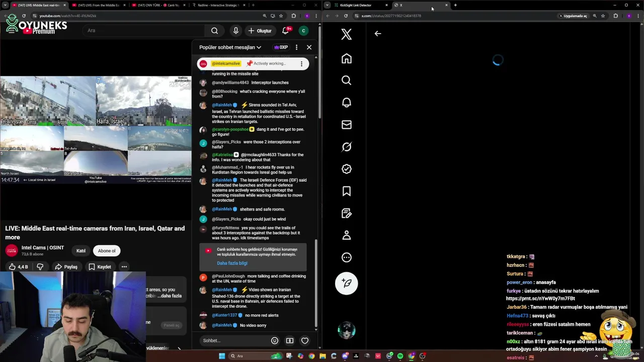Screen dimensions: 644x362
Task: Click YouTube search magnifier button
Action: coord(214,31)
